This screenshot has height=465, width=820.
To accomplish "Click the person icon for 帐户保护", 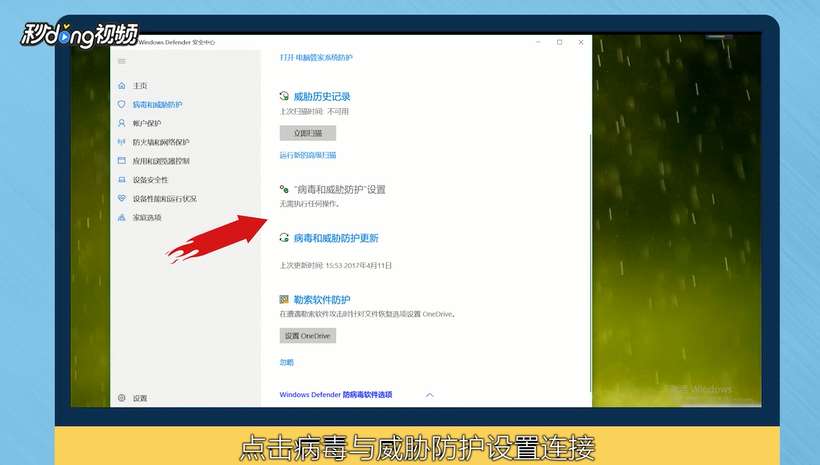I will (x=122, y=123).
